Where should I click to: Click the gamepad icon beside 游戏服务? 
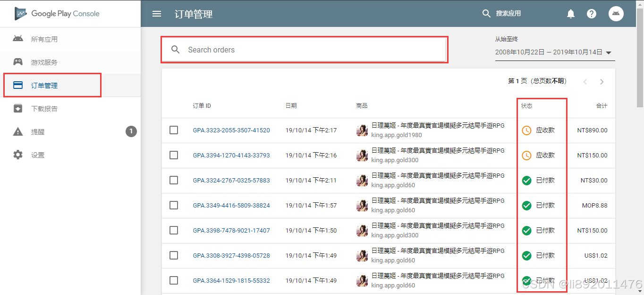[18, 62]
